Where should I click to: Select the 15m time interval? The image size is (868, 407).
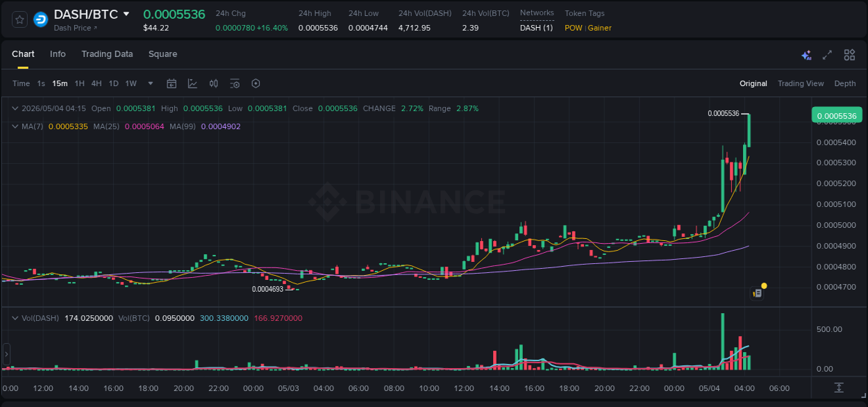pyautogui.click(x=60, y=83)
